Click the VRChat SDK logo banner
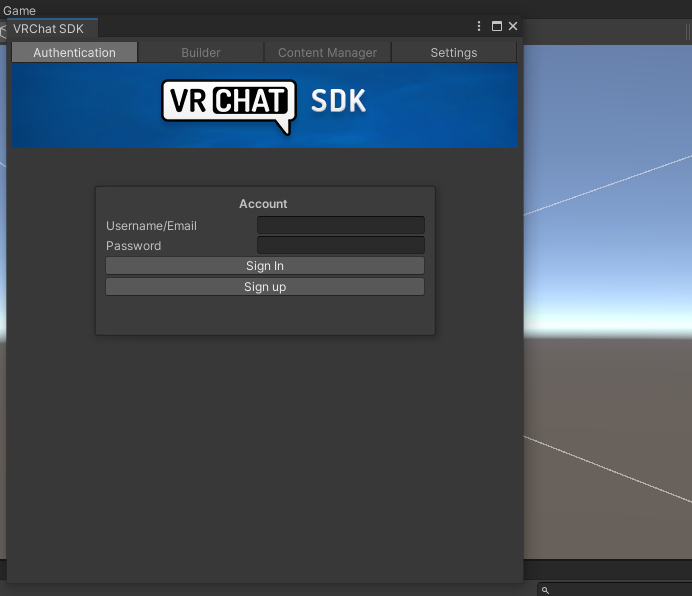 pyautogui.click(x=265, y=106)
